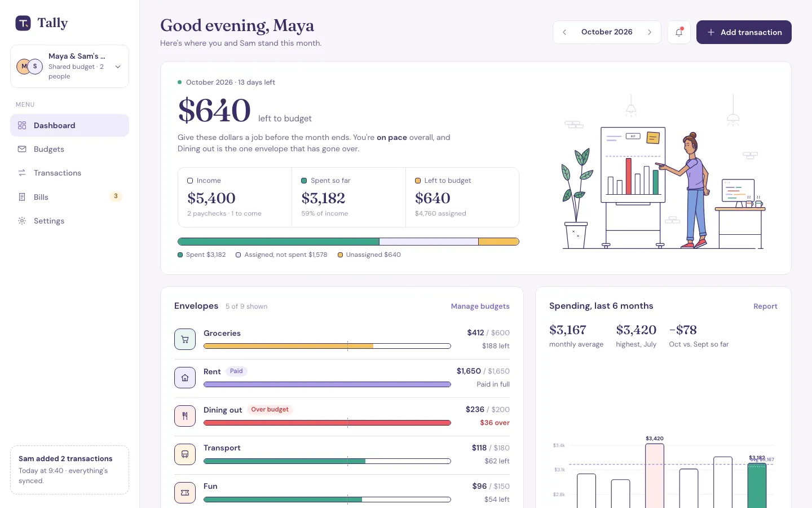Click the Rent house icon
Screen dimensions: 812x508
click(x=185, y=378)
